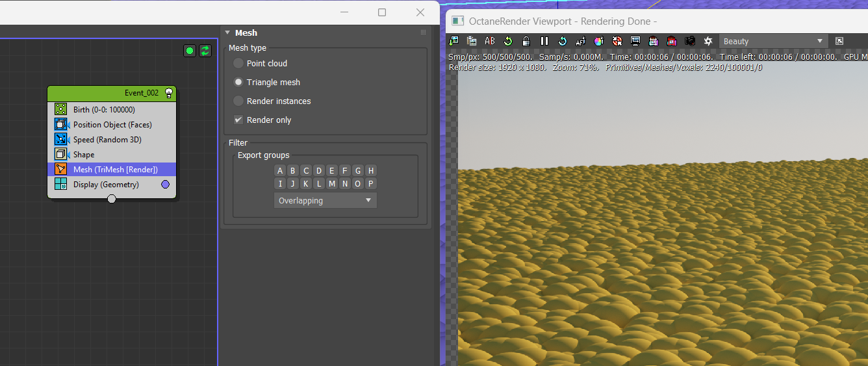Click the icon right of Beauty dropdown

point(839,41)
